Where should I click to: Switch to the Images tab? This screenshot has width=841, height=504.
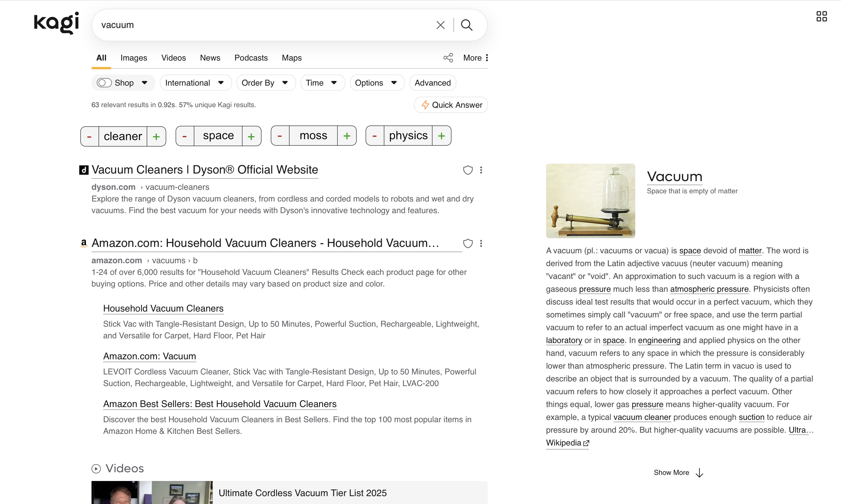tap(133, 58)
